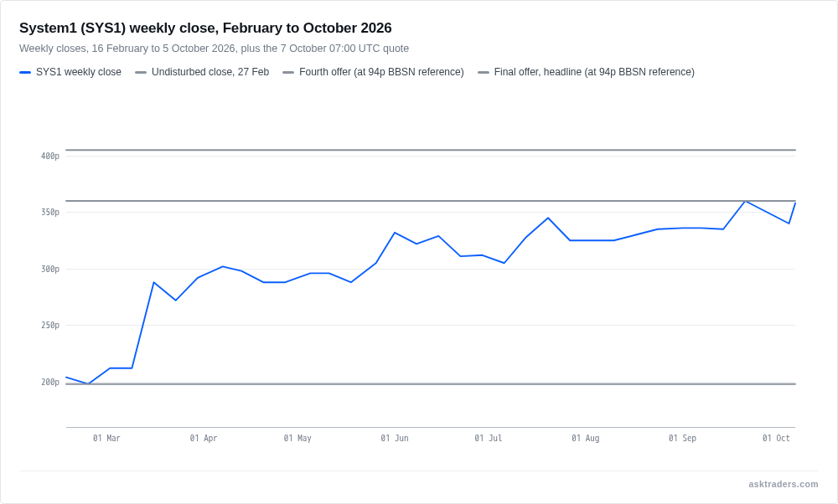Toggle the SYS1 weekly close legend entry
This screenshot has height=504, width=838.
tap(70, 72)
